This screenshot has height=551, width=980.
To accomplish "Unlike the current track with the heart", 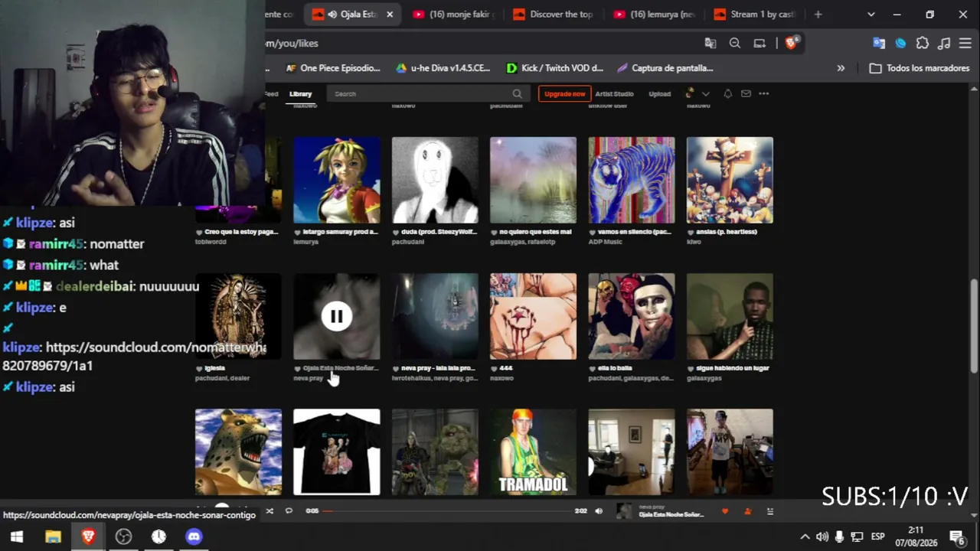I will pos(725,511).
